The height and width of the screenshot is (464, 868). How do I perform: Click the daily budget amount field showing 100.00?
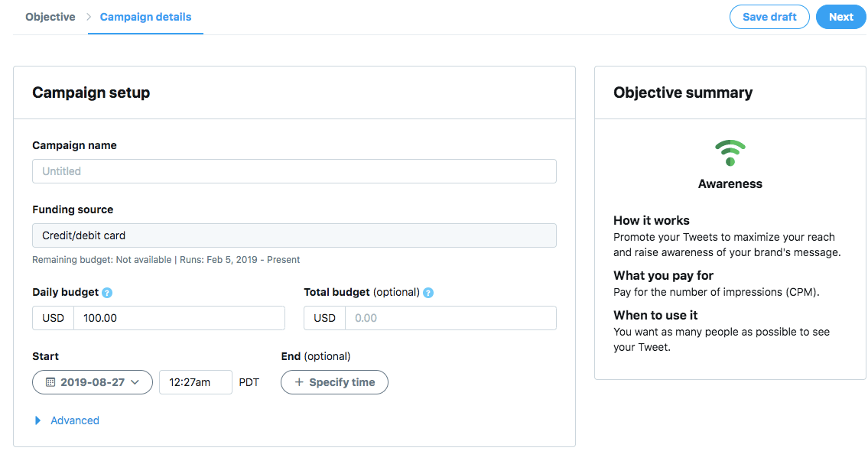tap(180, 317)
